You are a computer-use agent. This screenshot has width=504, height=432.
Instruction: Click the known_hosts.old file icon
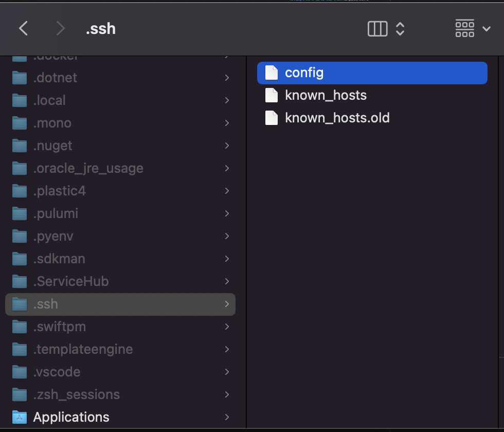click(x=272, y=118)
